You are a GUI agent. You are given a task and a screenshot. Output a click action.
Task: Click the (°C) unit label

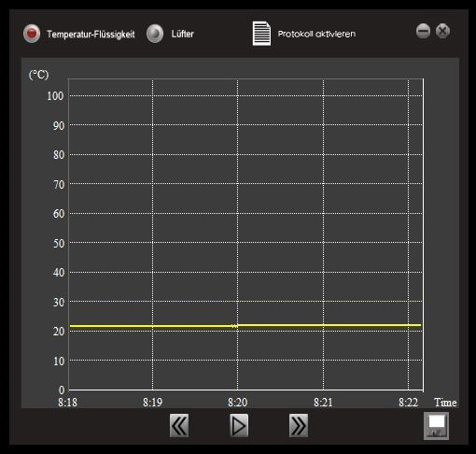(38, 75)
